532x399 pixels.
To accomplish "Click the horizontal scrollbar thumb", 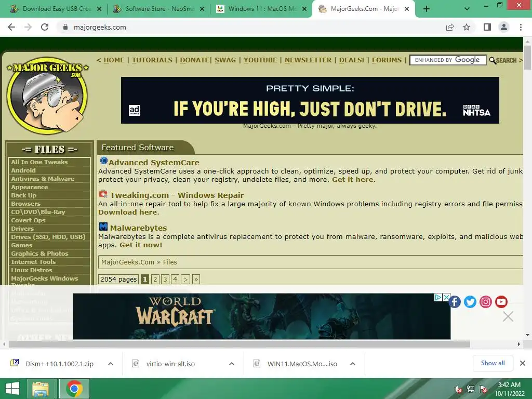I will (x=239, y=344).
